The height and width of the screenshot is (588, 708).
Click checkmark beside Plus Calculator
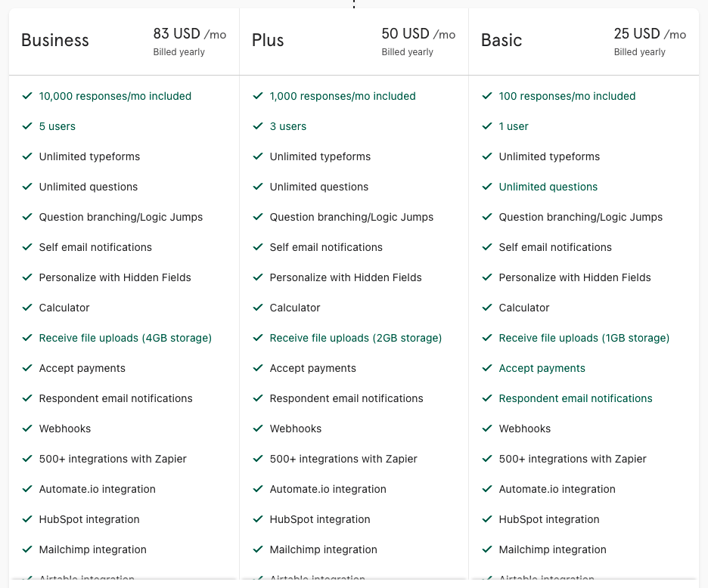click(258, 308)
